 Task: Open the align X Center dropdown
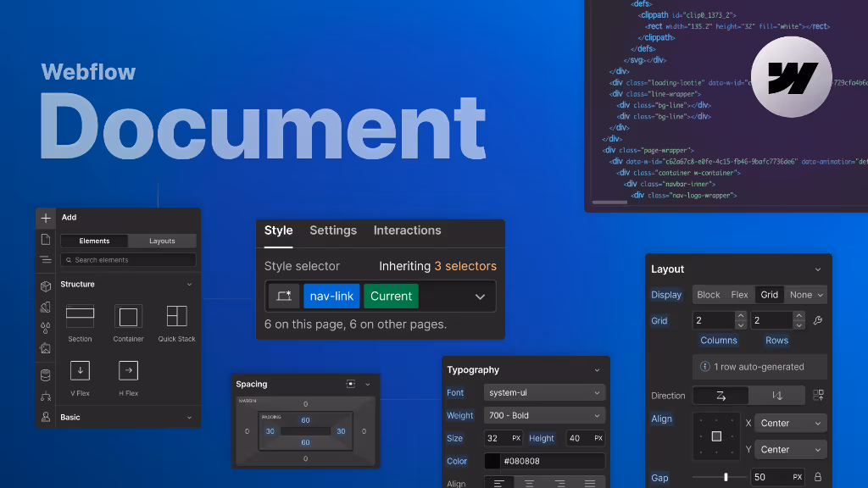(x=791, y=423)
